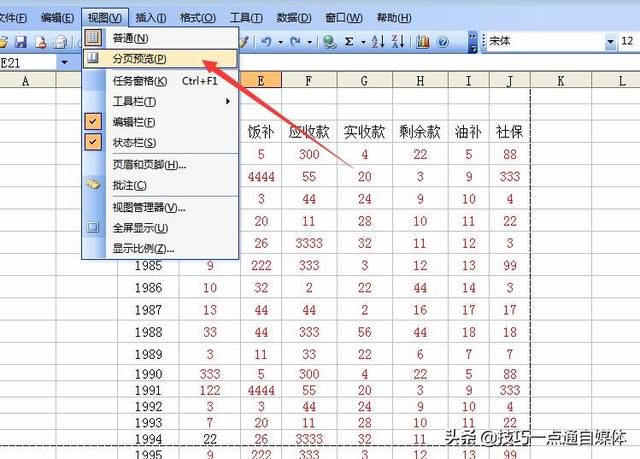
Task: Click the Save floppy disk icon
Action: (20, 42)
